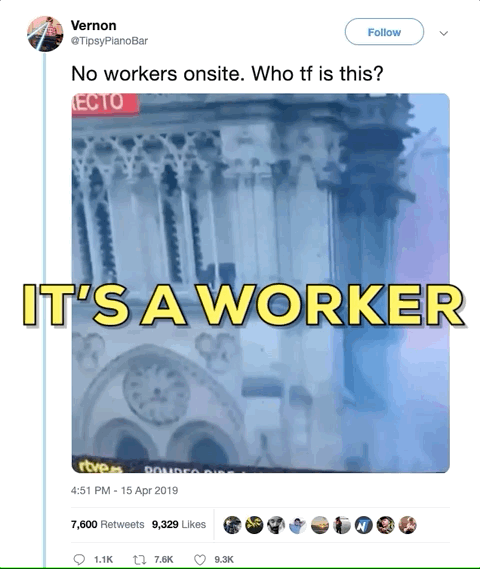Click the reply speech bubble icon
480x569 pixels.
[79, 560]
